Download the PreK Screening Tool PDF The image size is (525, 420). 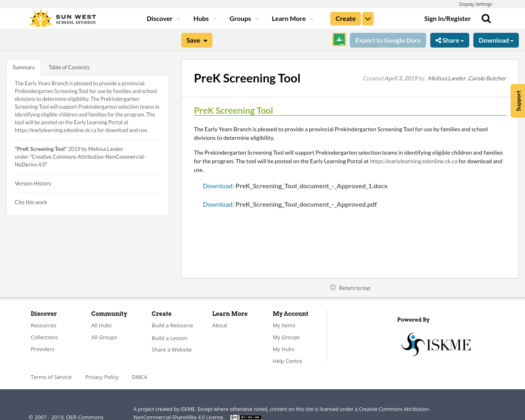tap(218, 203)
